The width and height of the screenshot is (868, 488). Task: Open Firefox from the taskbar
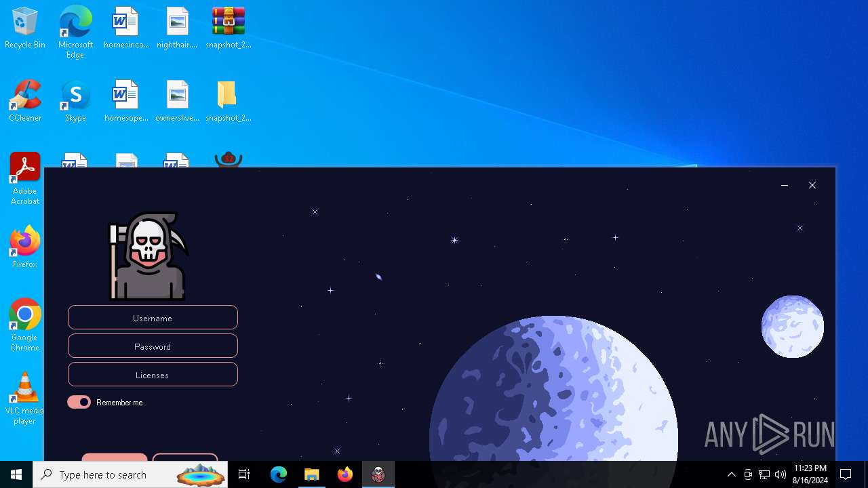[345, 474]
